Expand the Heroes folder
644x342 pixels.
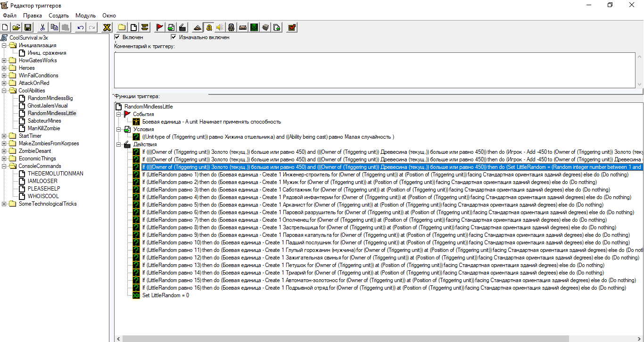pyautogui.click(x=4, y=68)
